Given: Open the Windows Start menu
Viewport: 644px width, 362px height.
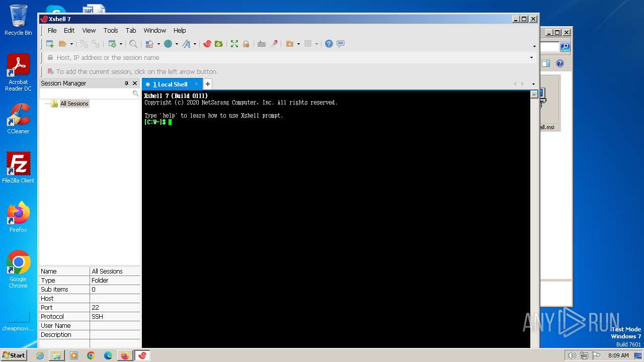Looking at the screenshot, I should click(x=14, y=355).
